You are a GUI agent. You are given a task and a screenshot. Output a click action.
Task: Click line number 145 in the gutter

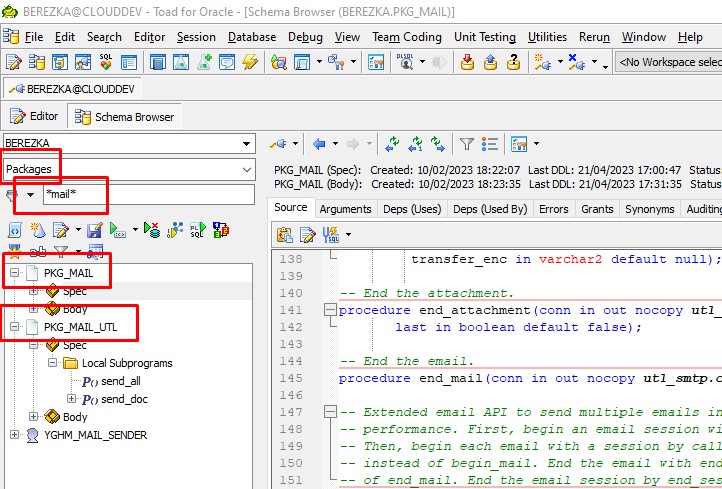[x=291, y=378]
